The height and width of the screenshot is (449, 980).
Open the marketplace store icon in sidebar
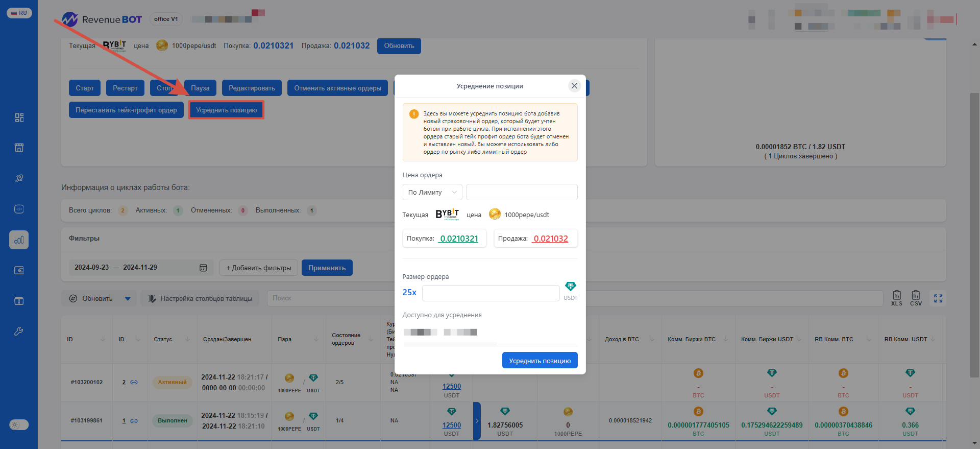click(19, 148)
